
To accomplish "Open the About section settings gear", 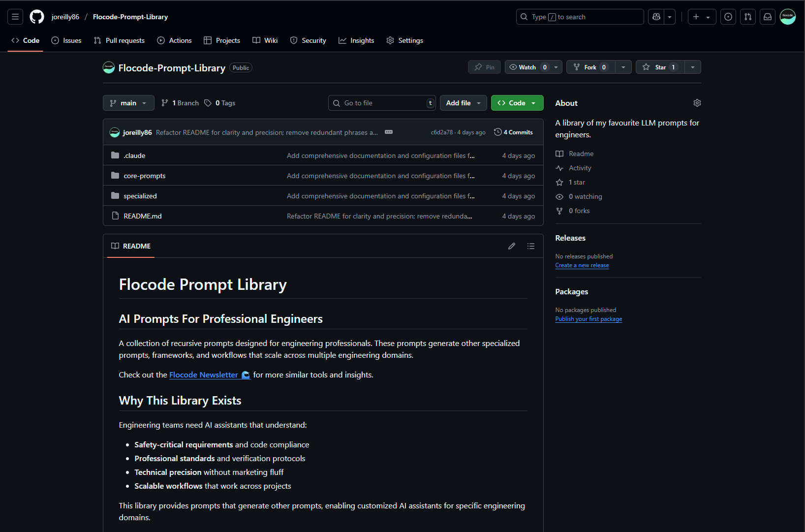I will 697,103.
